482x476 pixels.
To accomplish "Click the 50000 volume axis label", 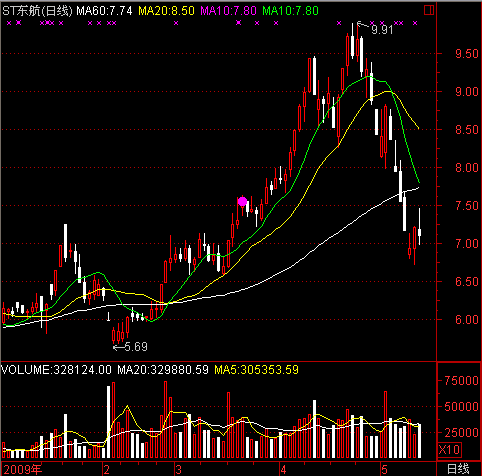I will pos(461,406).
